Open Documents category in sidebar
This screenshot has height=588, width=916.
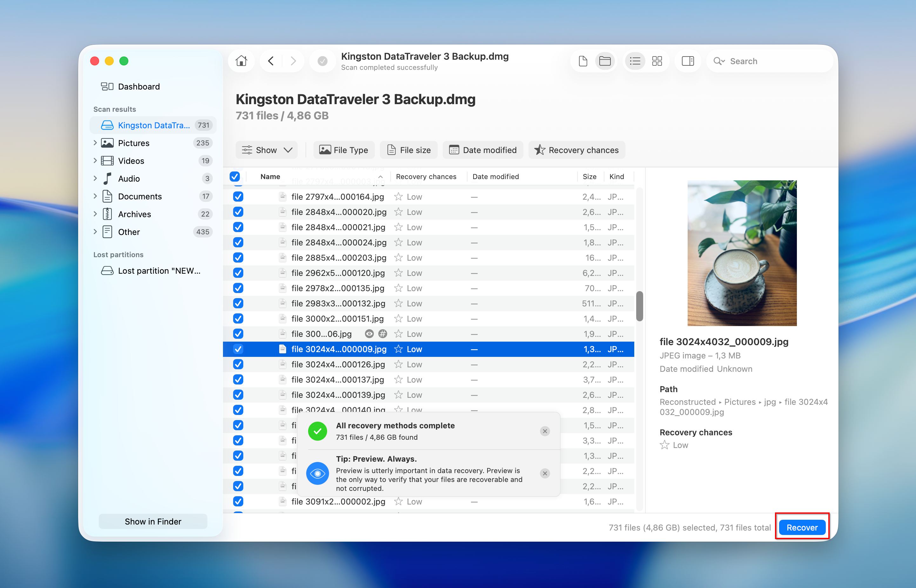(x=153, y=196)
